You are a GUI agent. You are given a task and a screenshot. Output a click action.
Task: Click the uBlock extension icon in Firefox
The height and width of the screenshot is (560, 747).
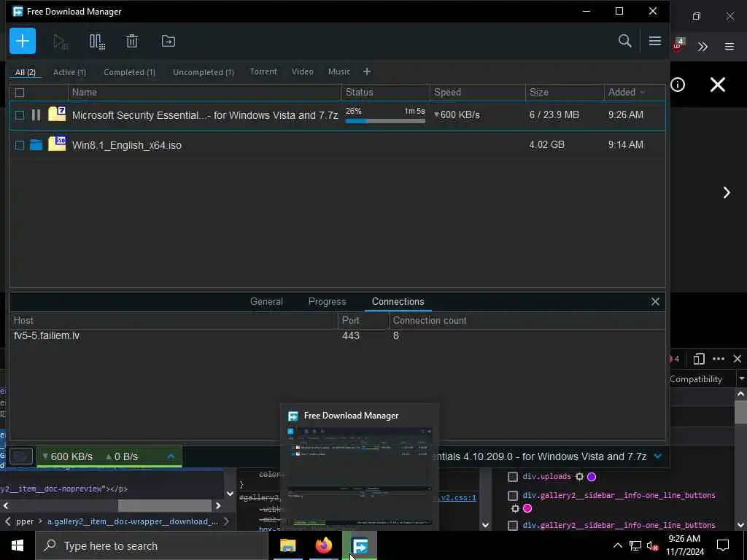coord(678,46)
